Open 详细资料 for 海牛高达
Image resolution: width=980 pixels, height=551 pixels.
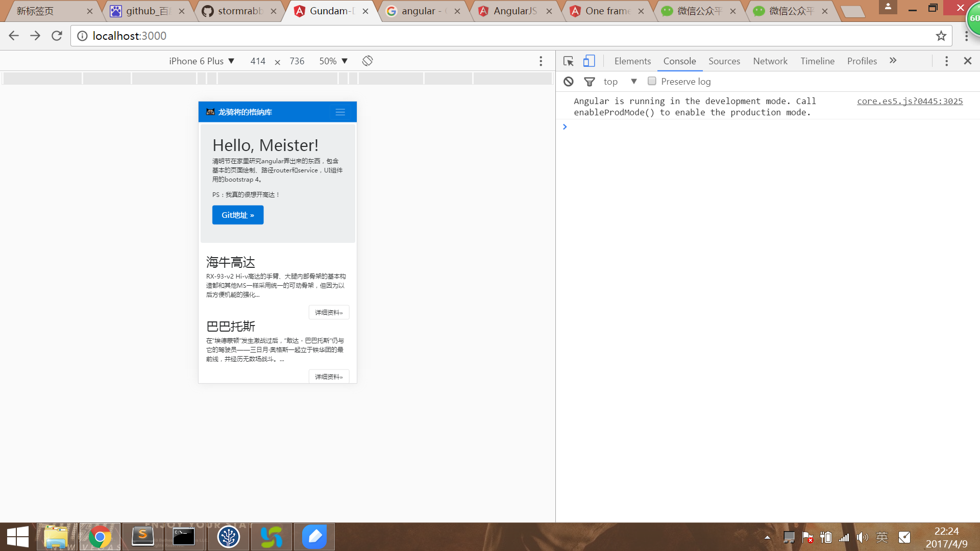click(329, 312)
